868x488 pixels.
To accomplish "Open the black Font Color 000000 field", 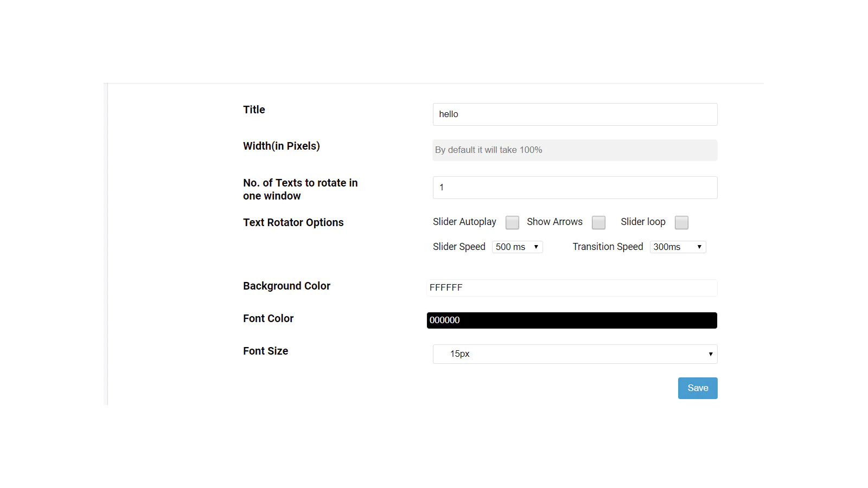I will (572, 320).
